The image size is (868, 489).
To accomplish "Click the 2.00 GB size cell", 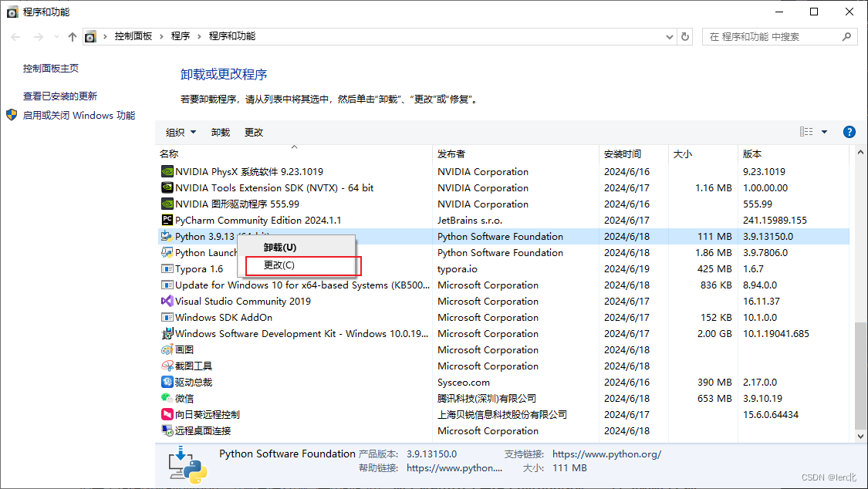I will (714, 333).
